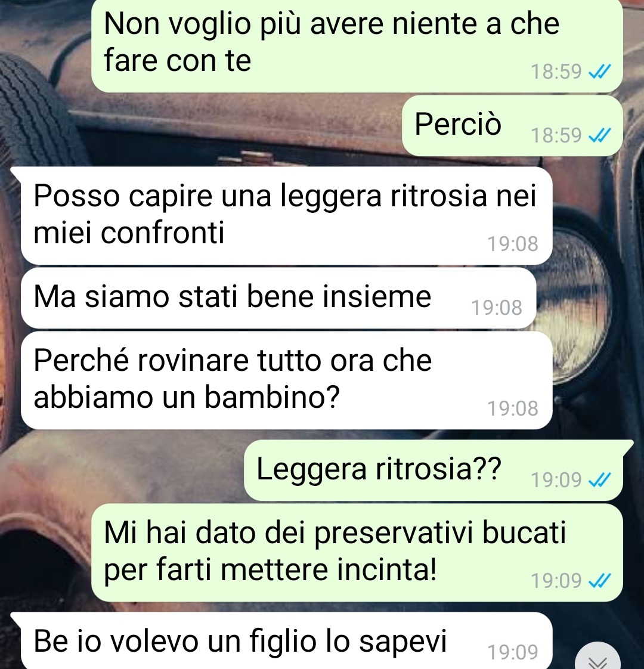This screenshot has width=644, height=669.
Task: Select 'Perché rovinare tutto ora' message
Action: (286, 380)
